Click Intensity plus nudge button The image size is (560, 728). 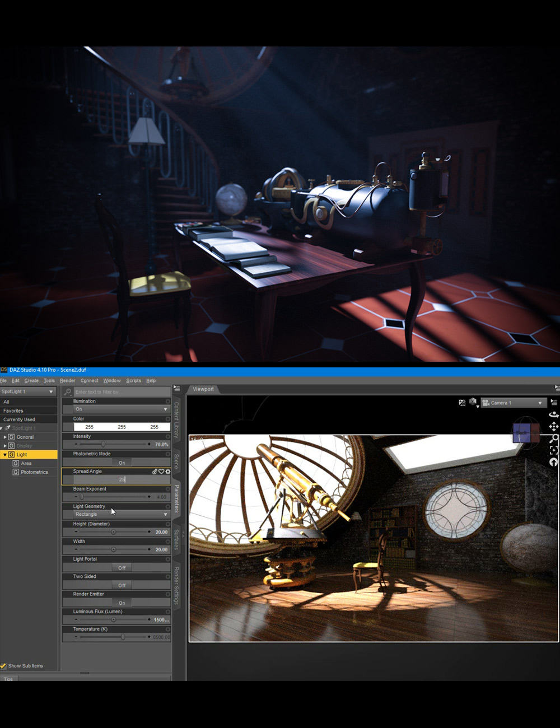pos(149,444)
